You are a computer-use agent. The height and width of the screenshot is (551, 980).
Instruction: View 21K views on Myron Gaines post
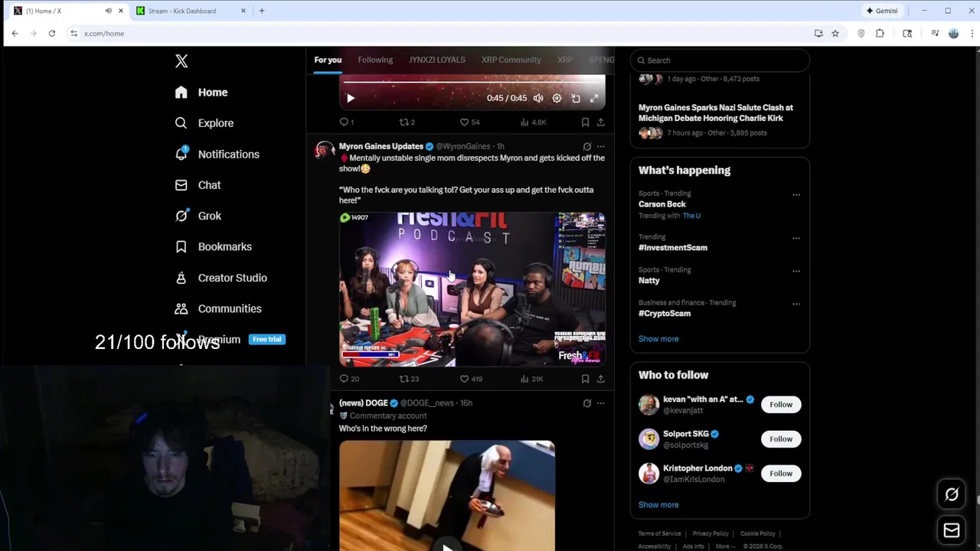click(x=531, y=379)
